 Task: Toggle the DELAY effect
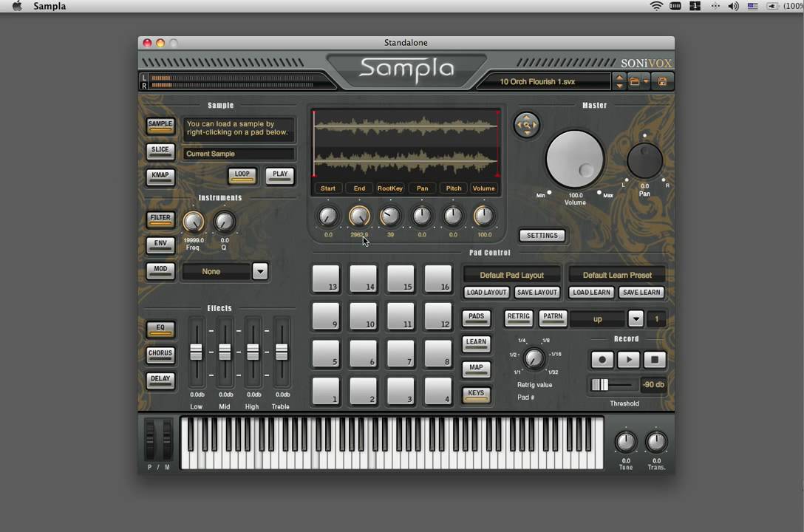pyautogui.click(x=160, y=381)
